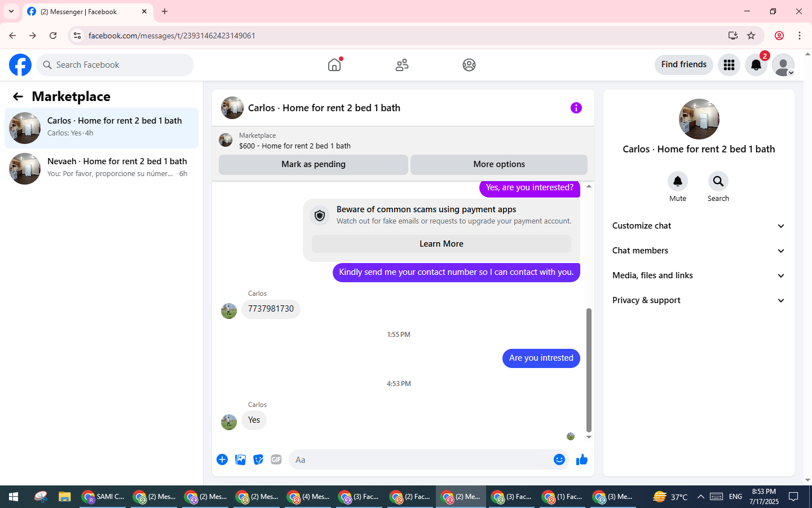Click the conversation scrollbar up arrow
This screenshot has height=508, width=812.
coord(589,186)
